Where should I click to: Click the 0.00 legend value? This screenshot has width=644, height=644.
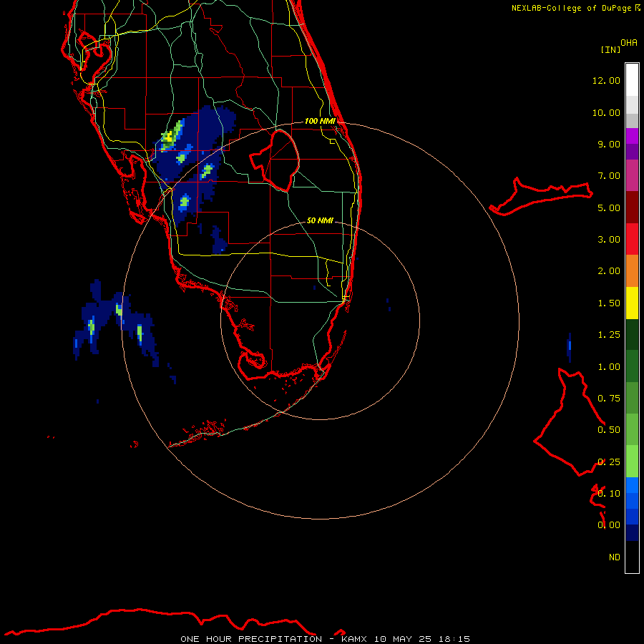(x=609, y=525)
